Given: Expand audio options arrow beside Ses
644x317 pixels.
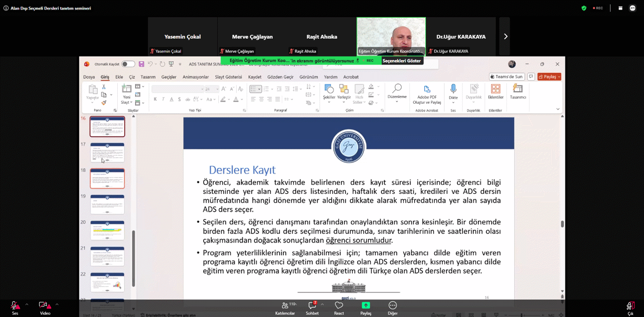Looking at the screenshot, I should pyautogui.click(x=27, y=304).
